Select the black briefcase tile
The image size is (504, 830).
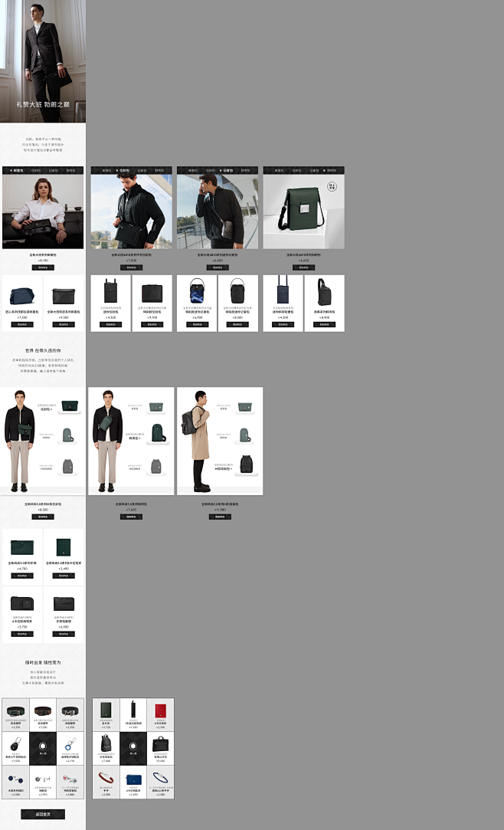(160, 748)
